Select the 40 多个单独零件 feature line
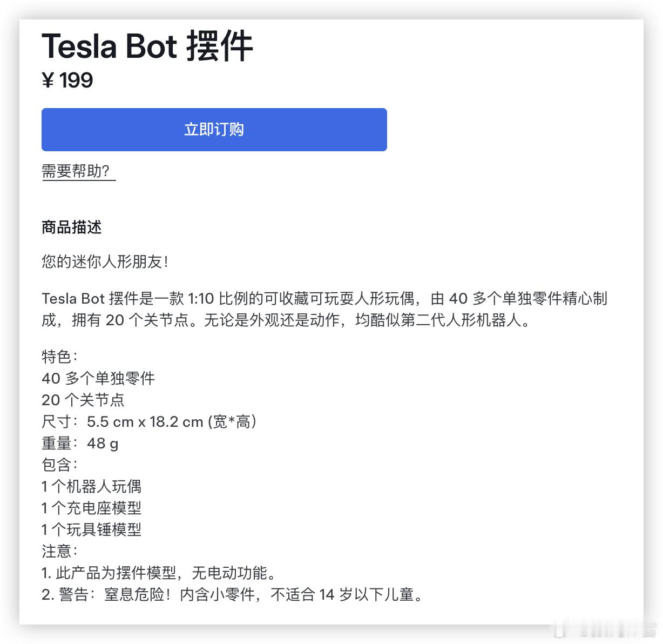This screenshot has width=663, height=644. click(x=98, y=378)
